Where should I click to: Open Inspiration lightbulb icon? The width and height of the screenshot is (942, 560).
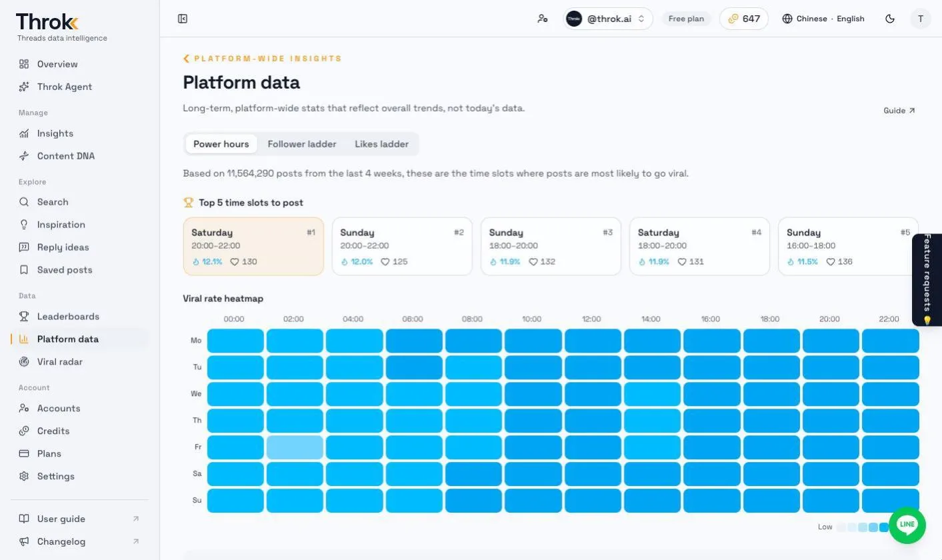coord(24,225)
